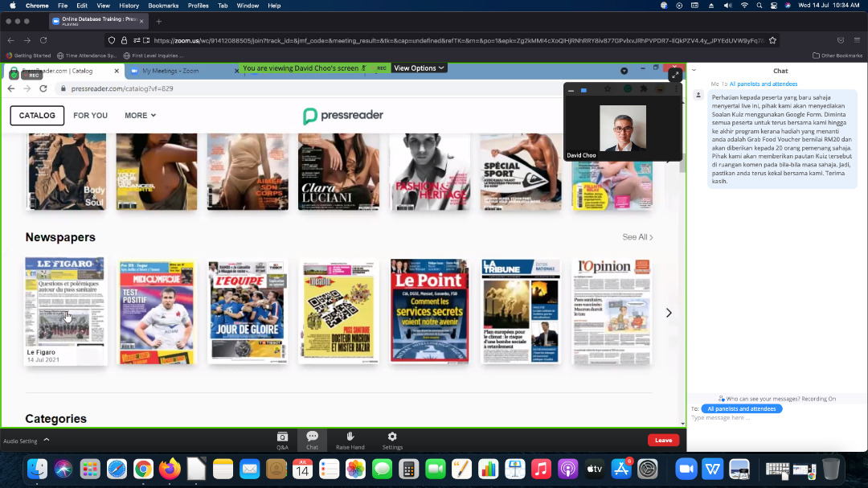Screen dimensions: 868x488
Task: Reload the shared PressReader page
Action: (x=43, y=88)
